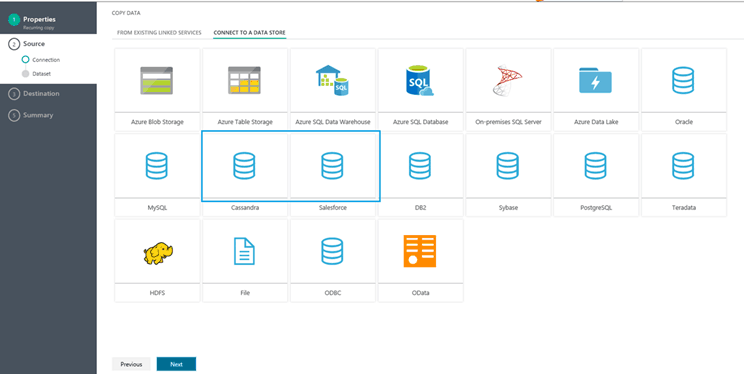744x374 pixels.
Task: Click the ODBC label text
Action: click(x=333, y=293)
